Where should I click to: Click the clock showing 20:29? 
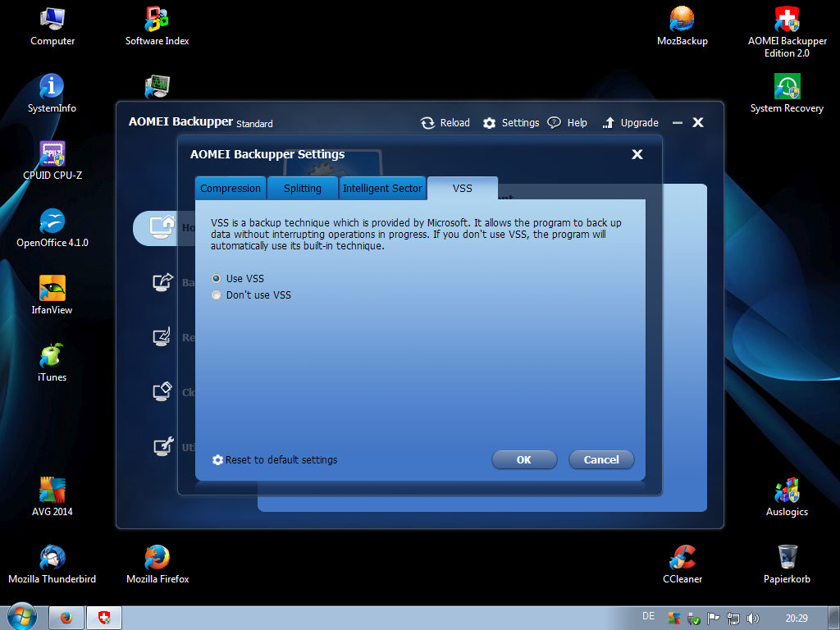(796, 619)
